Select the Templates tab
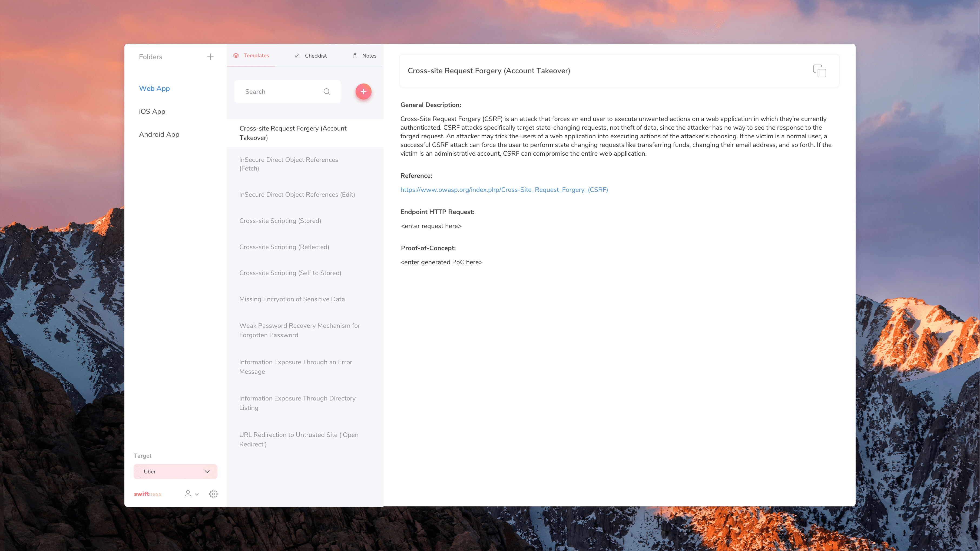The height and width of the screenshot is (551, 980). (x=251, y=55)
